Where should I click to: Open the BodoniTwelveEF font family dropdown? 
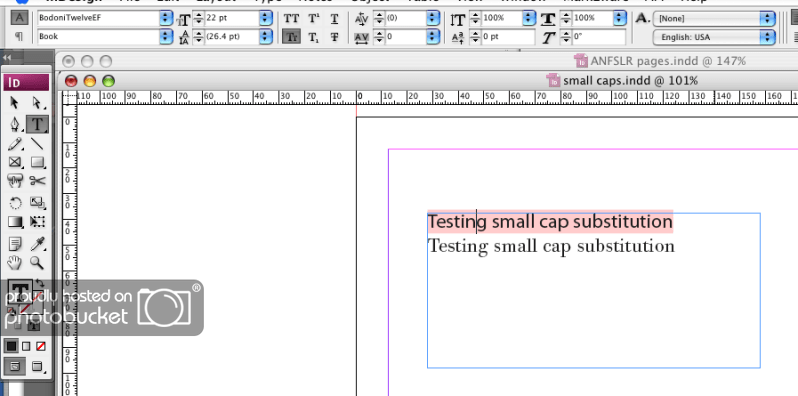point(166,19)
